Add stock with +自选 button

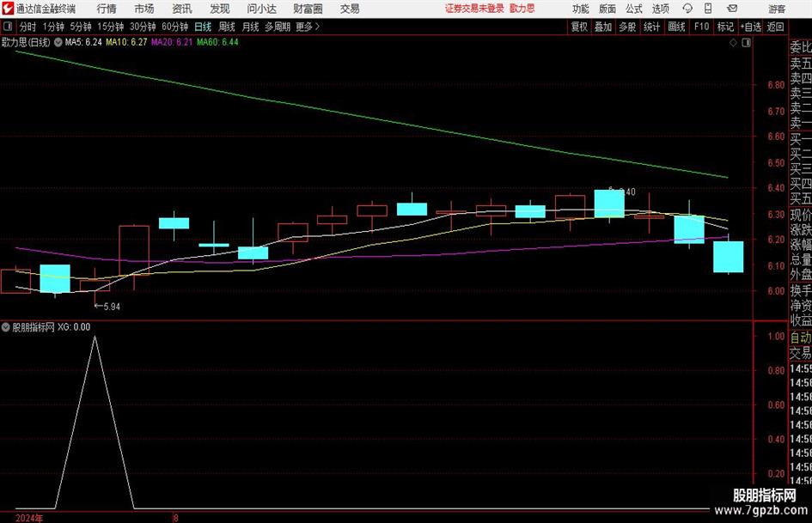click(x=751, y=27)
